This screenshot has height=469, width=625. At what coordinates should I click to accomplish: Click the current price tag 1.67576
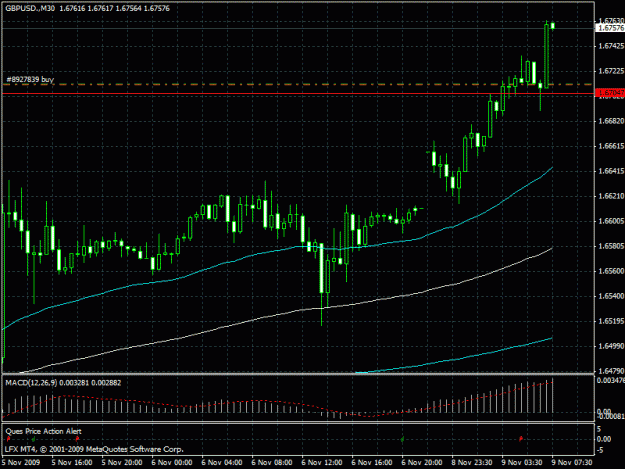[x=611, y=28]
